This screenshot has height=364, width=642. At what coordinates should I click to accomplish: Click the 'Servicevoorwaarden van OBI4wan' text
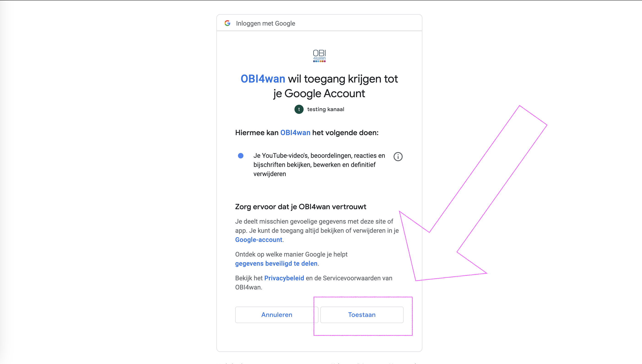(314, 283)
